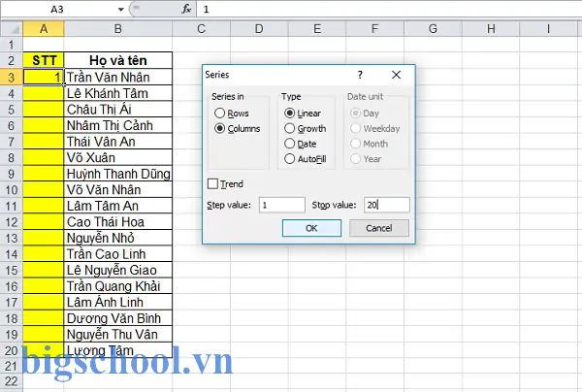Select row 3 header
This screenshot has width=582, height=392.
point(11,77)
